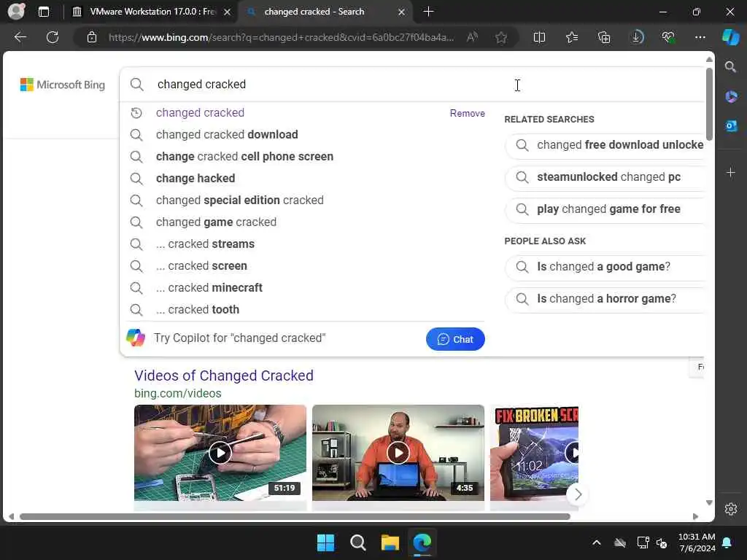This screenshot has width=747, height=560.
Task: Select suggestion changed cracked download
Action: pos(227,135)
